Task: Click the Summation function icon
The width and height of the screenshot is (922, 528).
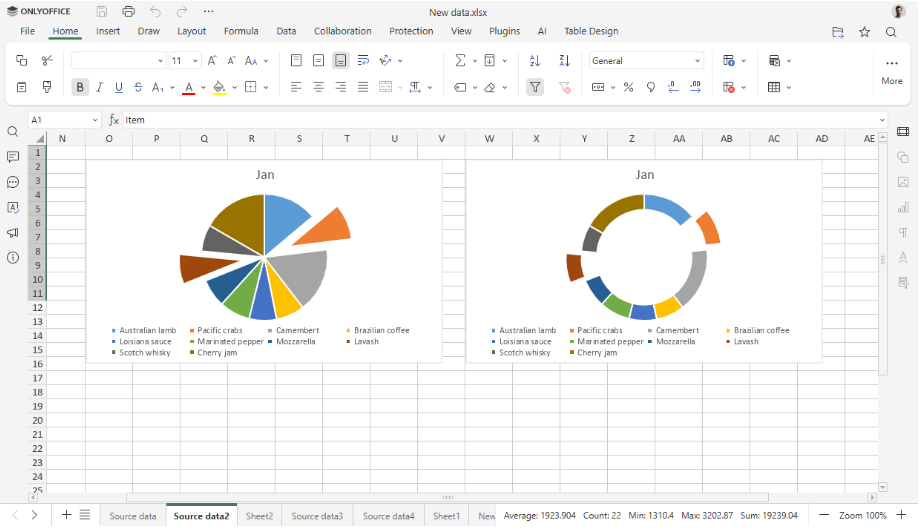Action: 460,61
